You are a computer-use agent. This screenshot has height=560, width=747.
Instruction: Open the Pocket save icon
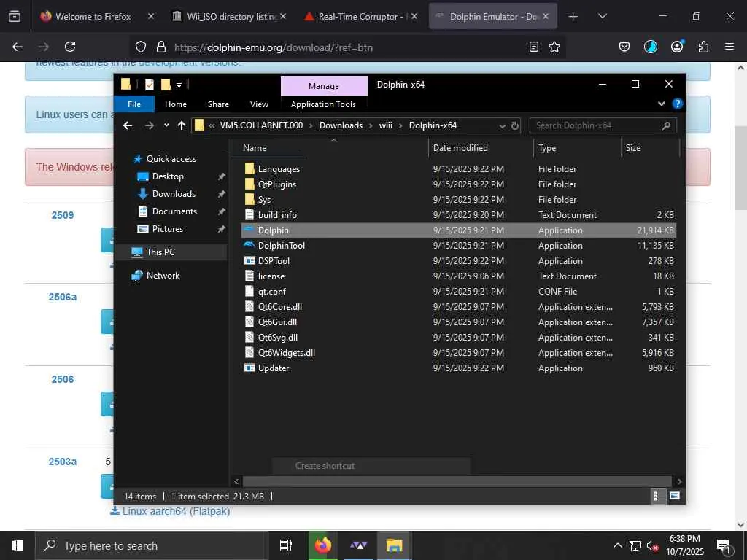point(624,47)
